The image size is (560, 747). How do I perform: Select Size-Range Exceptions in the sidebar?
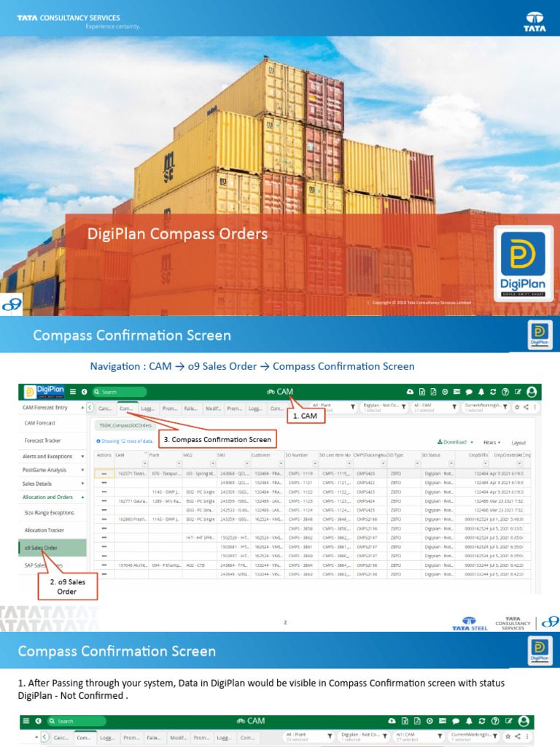click(50, 513)
